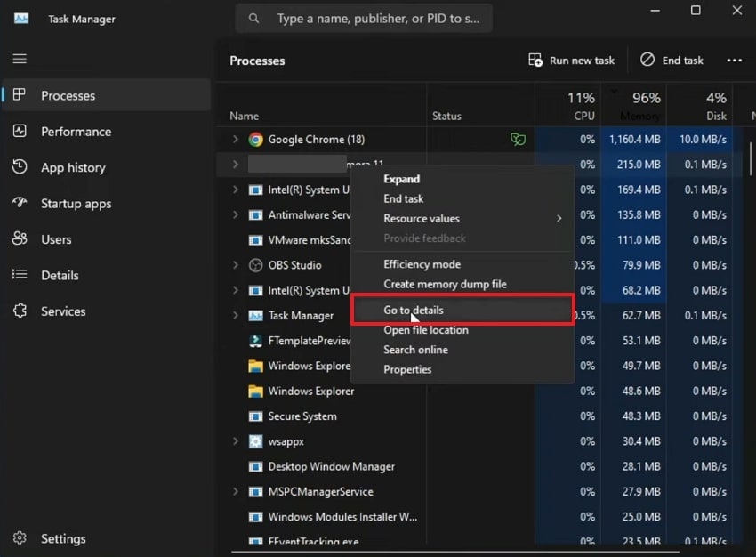Image resolution: width=756 pixels, height=557 pixels.
Task: Click the Windows Explorer folder icon, last row
Action: [255, 392]
